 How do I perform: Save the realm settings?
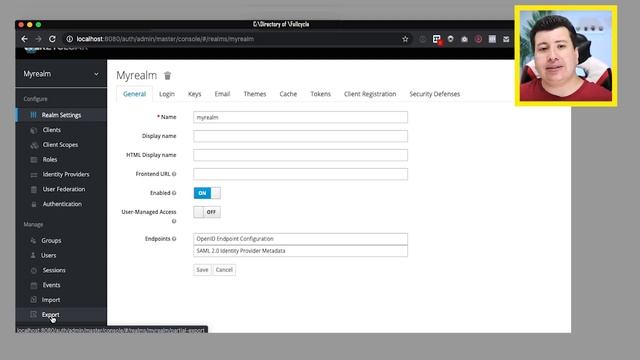pos(202,270)
